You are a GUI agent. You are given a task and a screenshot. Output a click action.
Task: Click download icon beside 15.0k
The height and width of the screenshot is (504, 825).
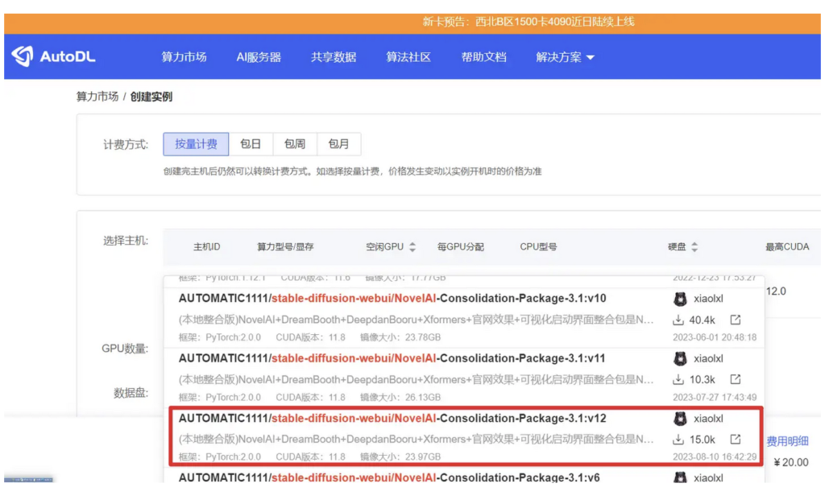pos(678,439)
